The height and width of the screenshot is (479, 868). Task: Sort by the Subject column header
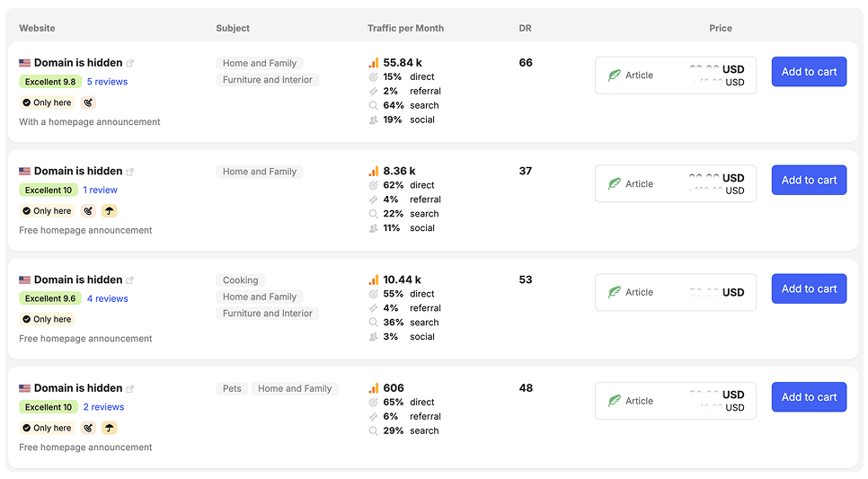click(233, 28)
